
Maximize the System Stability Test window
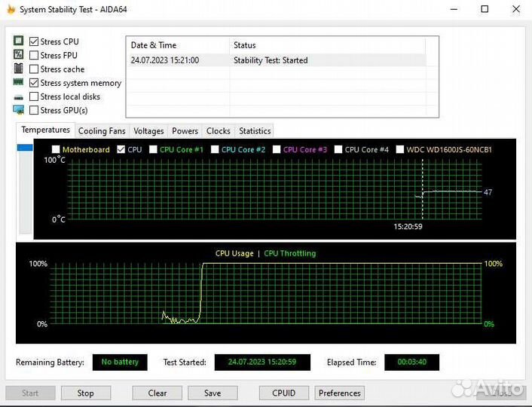[485, 9]
